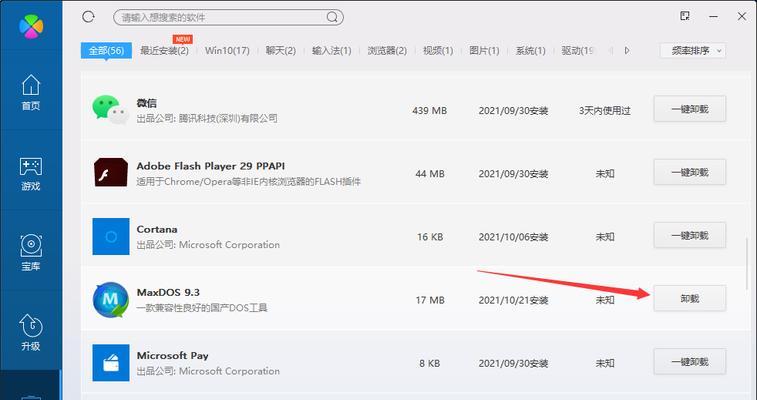Click the window menu icon near minimize

tap(685, 16)
